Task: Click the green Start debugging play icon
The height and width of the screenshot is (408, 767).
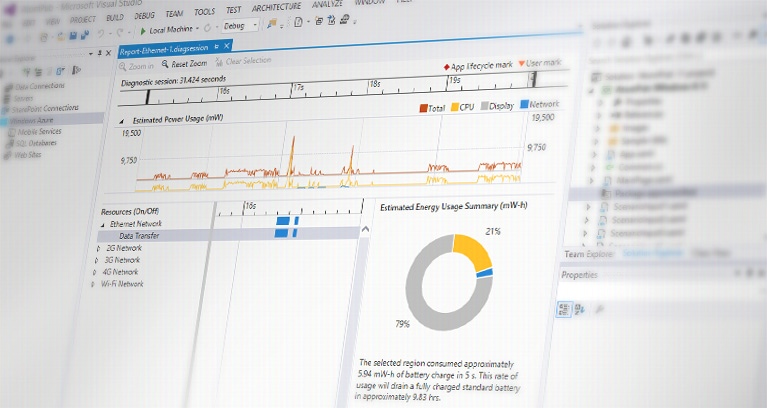Action: click(143, 31)
